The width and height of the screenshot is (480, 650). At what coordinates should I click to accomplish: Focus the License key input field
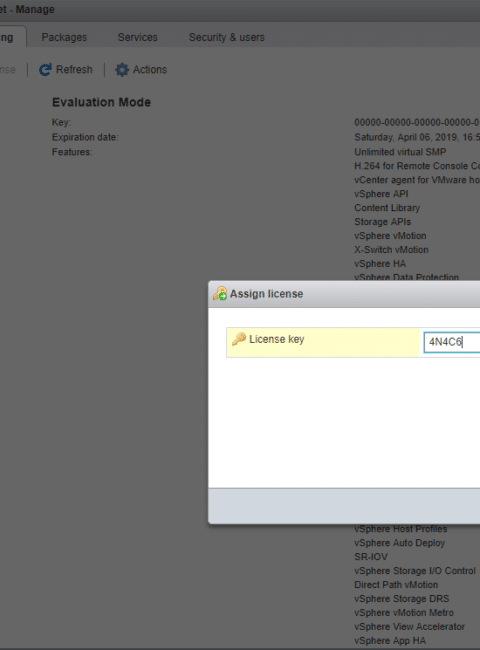(452, 342)
